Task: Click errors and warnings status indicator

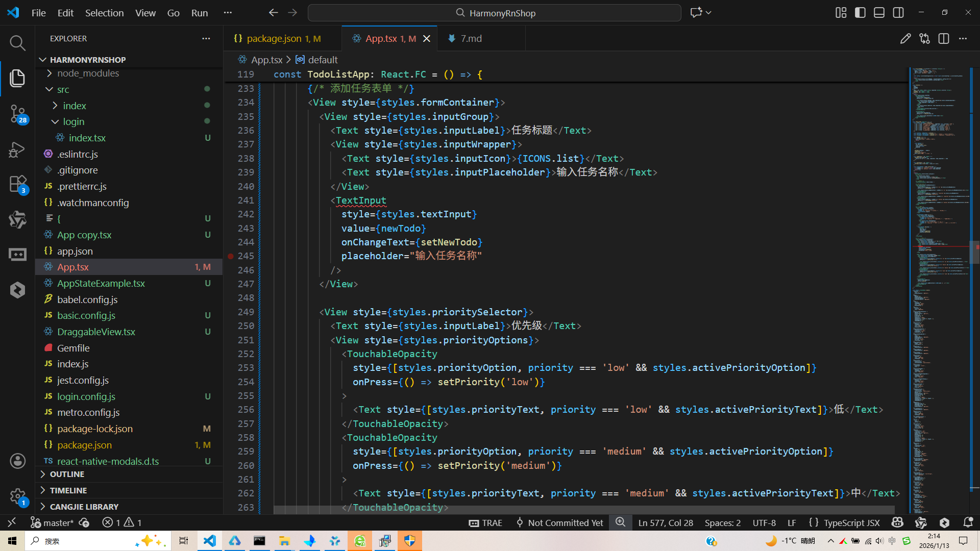Action: point(122,522)
